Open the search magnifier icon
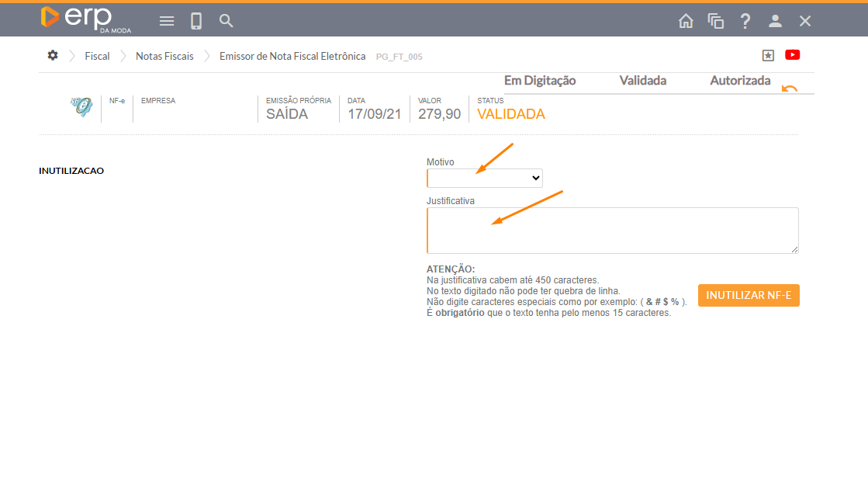The width and height of the screenshot is (868, 479). pyautogui.click(x=226, y=21)
